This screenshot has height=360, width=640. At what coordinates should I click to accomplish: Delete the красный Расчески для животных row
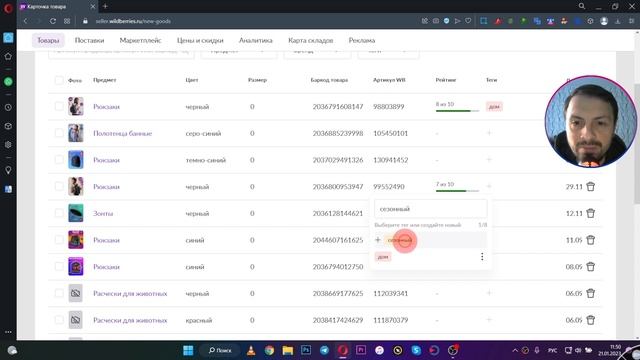590,320
